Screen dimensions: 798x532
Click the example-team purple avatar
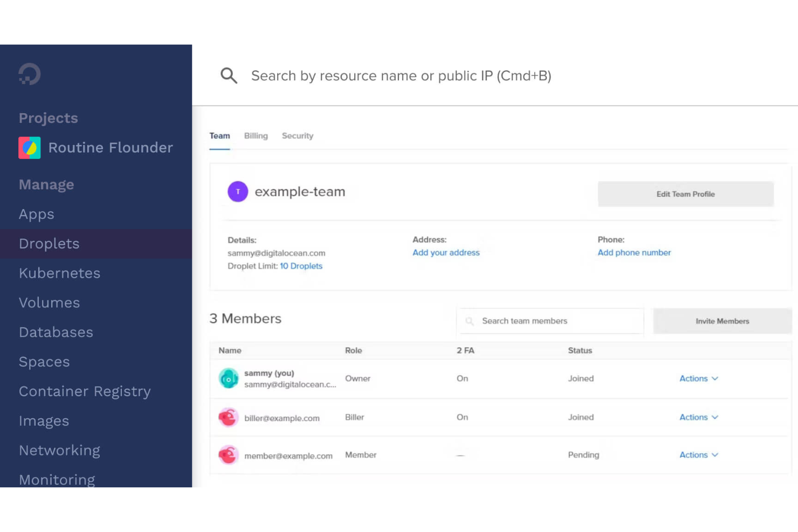[238, 191]
